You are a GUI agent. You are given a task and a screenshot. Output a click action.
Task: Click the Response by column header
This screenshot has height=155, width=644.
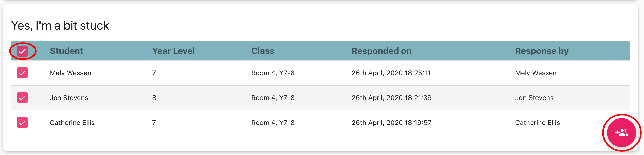tap(542, 51)
